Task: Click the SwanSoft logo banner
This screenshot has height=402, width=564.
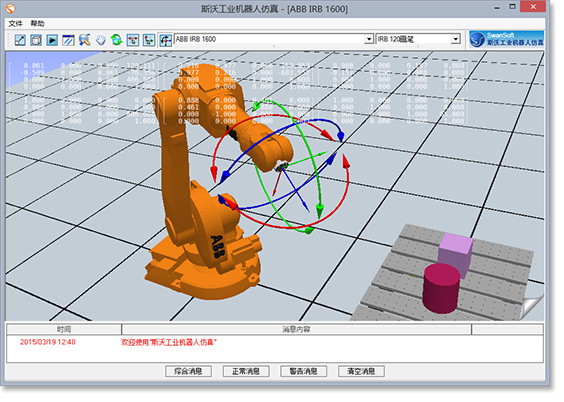Action: coord(506,39)
